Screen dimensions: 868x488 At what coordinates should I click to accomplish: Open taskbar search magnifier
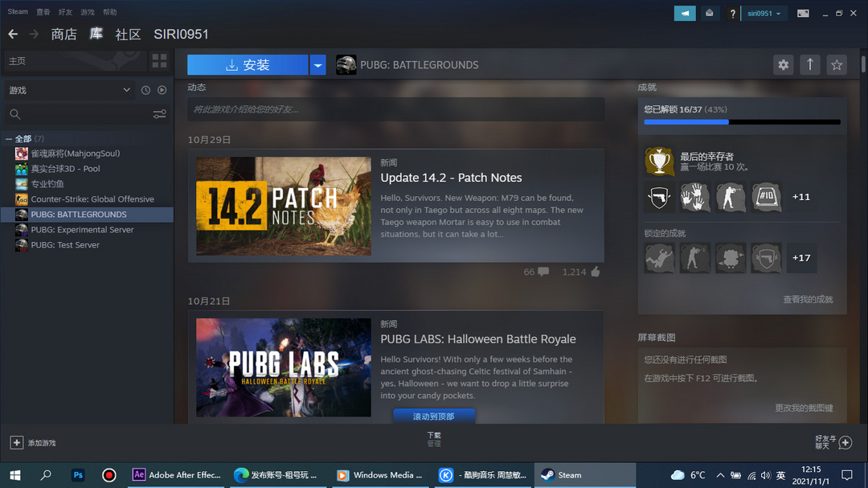[x=46, y=474]
